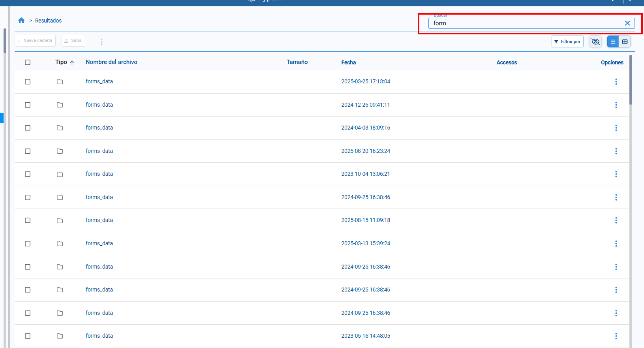The height and width of the screenshot is (348, 644).
Task: Sort by the Tipo column arrow
Action: [72, 62]
